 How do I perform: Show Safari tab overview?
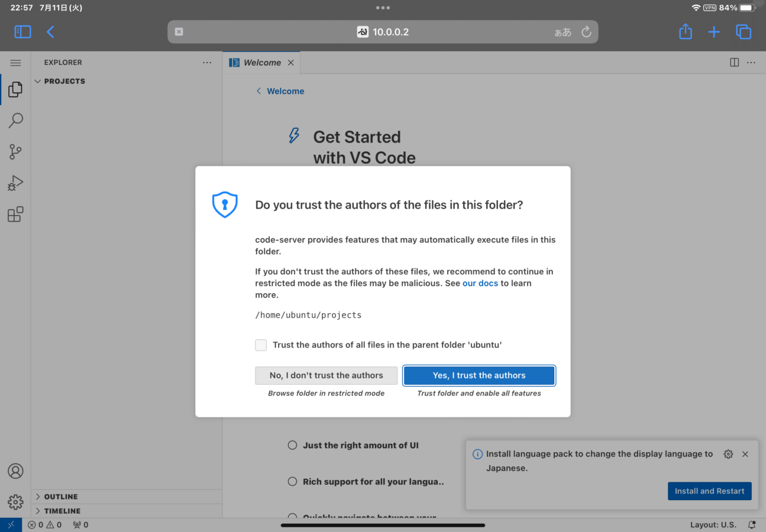click(x=744, y=32)
